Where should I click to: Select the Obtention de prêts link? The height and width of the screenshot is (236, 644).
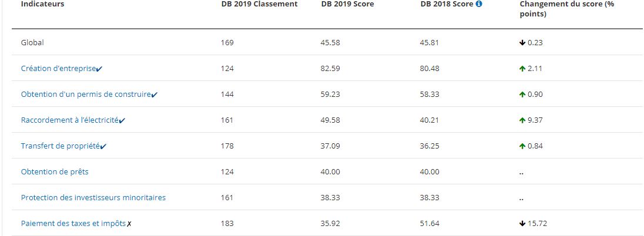coord(55,172)
